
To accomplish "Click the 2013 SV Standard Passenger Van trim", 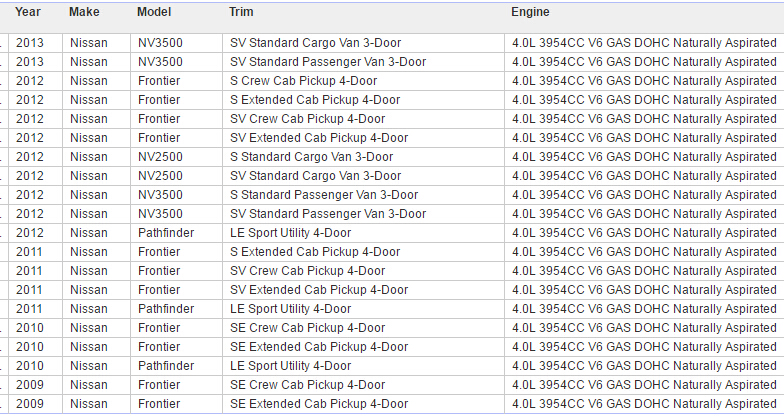I will tap(328, 62).
